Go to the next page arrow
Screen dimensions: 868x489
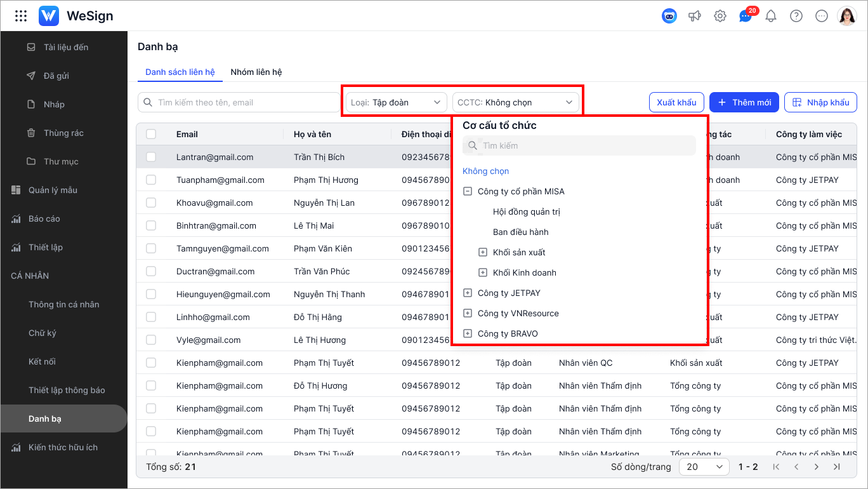[x=816, y=467]
